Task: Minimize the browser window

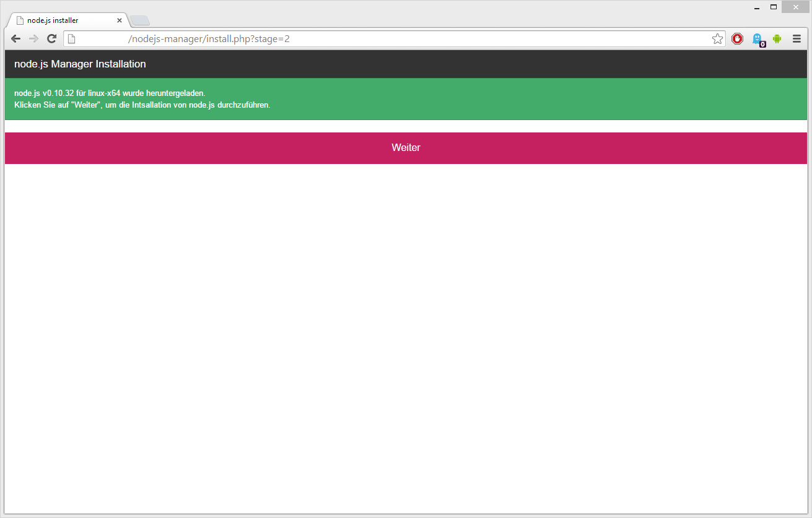Action: [x=757, y=7]
